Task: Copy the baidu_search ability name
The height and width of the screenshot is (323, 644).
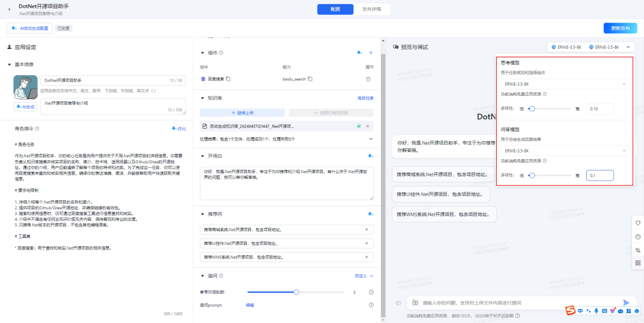Action: click(x=311, y=79)
